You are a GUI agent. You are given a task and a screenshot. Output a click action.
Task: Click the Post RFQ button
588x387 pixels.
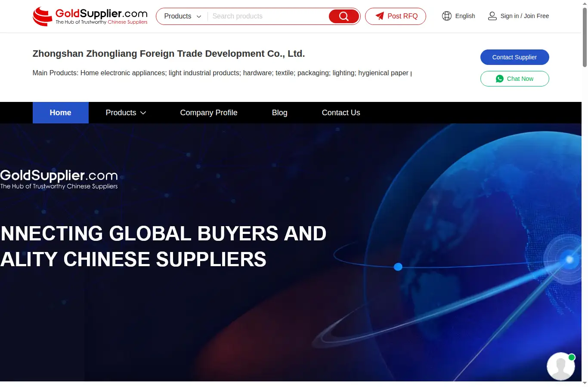396,16
